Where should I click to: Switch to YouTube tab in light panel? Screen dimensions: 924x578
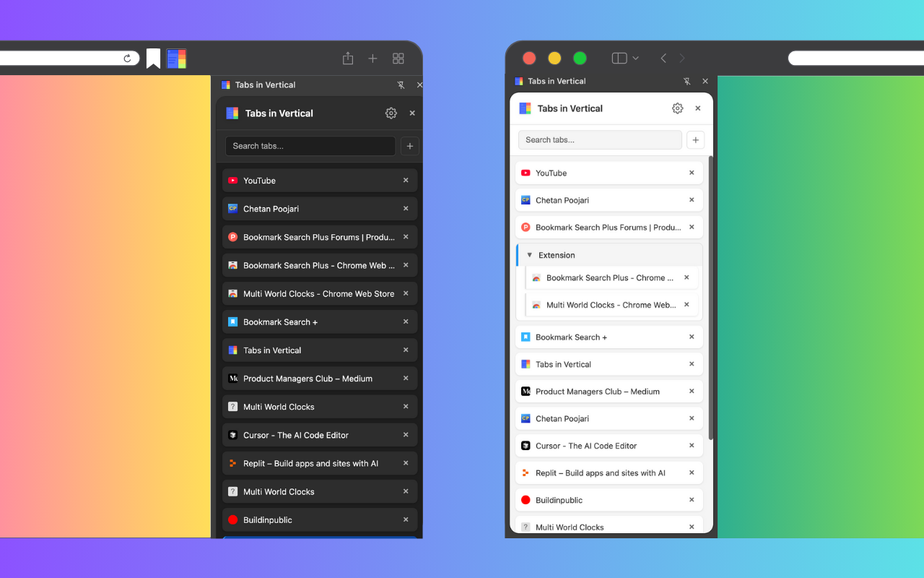coord(609,173)
